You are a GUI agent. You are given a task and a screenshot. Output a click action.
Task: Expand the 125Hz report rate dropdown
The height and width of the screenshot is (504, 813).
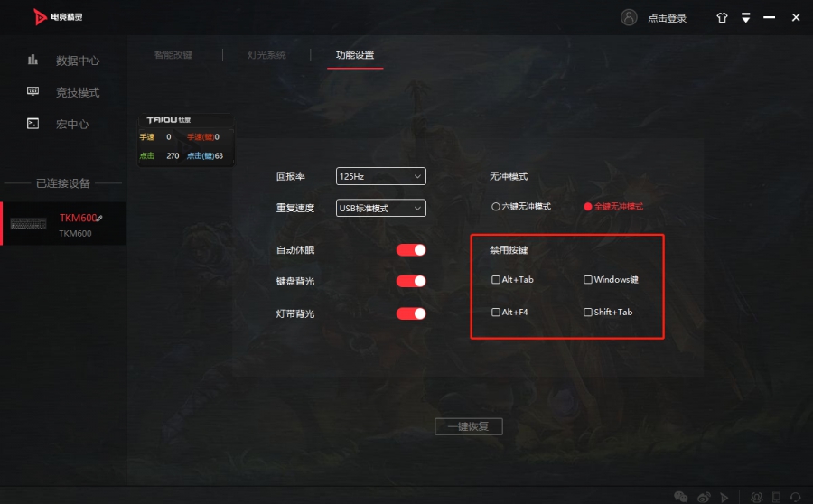click(x=381, y=176)
